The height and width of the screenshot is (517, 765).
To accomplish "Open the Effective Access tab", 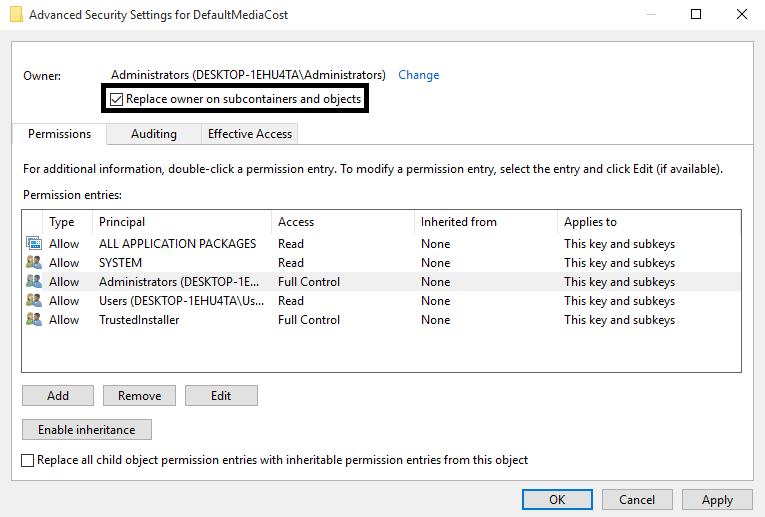I will [x=249, y=134].
